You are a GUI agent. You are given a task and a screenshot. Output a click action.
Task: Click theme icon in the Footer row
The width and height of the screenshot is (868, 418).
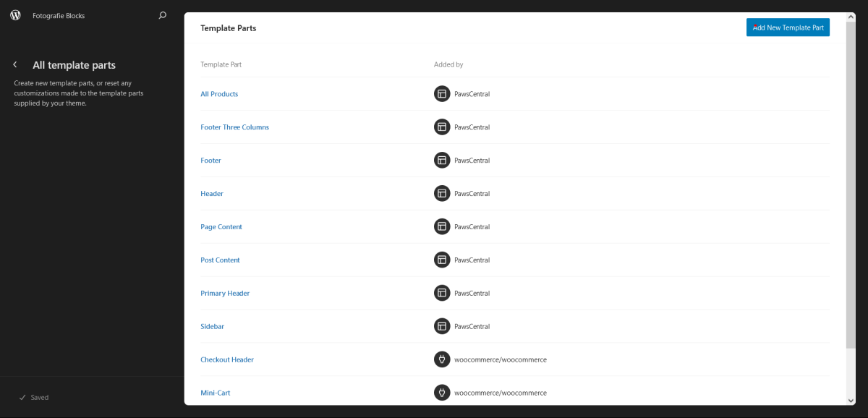(x=442, y=161)
